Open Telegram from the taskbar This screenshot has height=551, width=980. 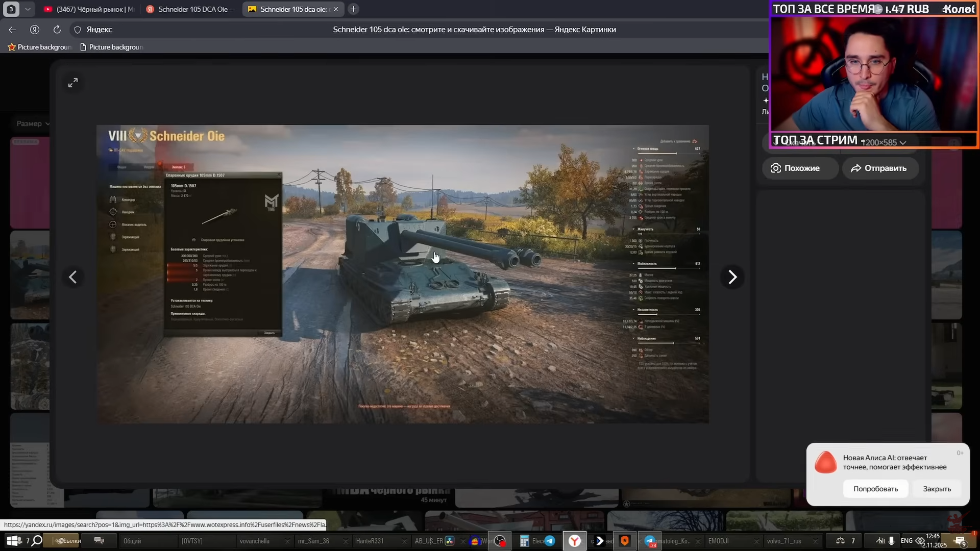click(550, 541)
